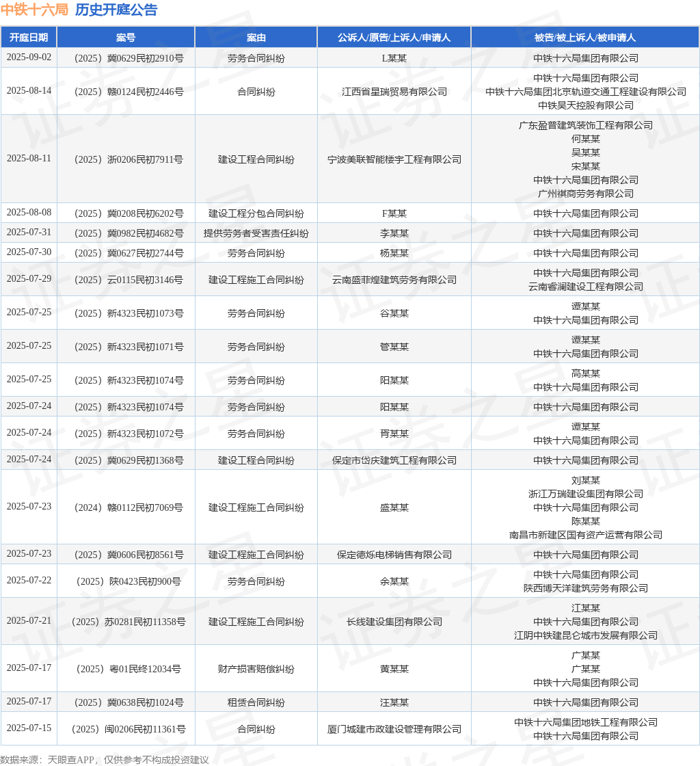Click plaintiff 厦门城建市政建设管理有限公司
Image resolution: width=700 pixels, height=766 pixels.
(x=394, y=729)
